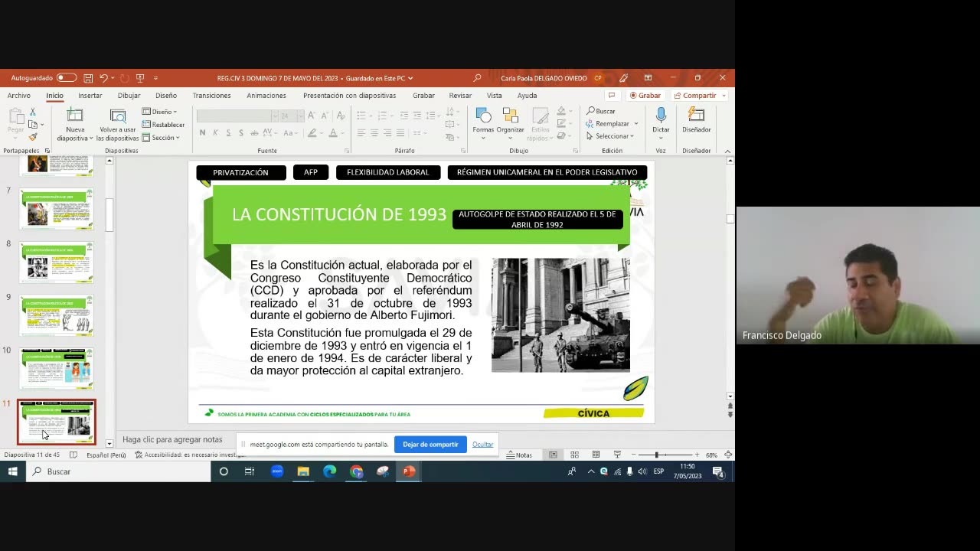This screenshot has height=551, width=980.
Task: Open the title bar search magnifier
Action: coord(477,78)
